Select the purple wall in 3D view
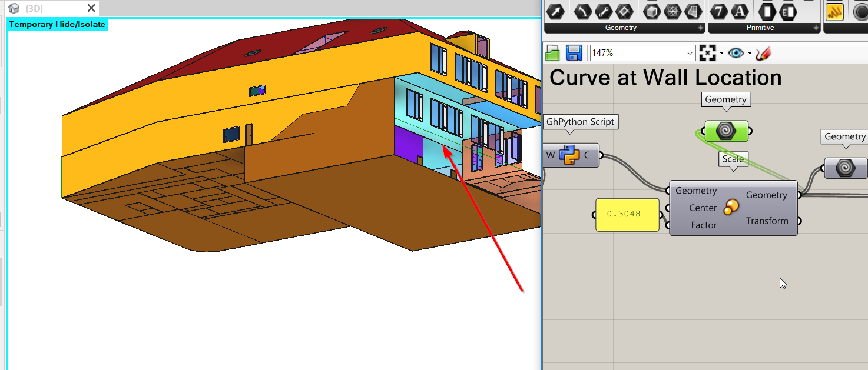The image size is (868, 370). click(408, 144)
